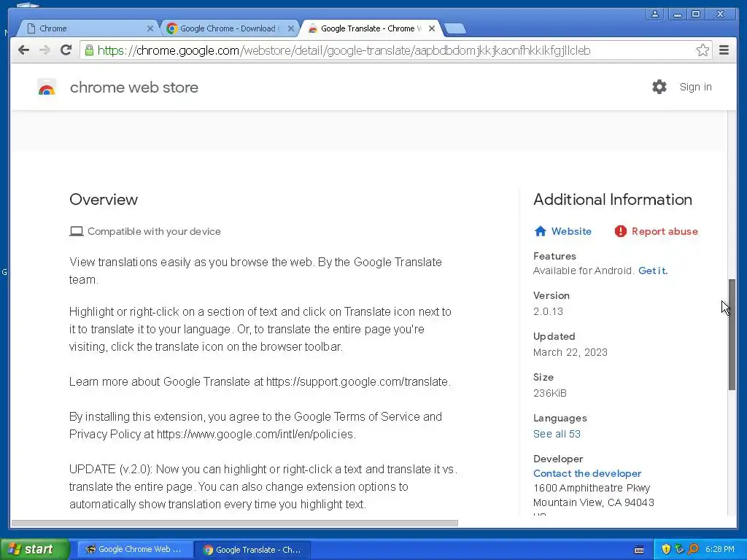
Task: Click the 1600 Amphitheatre Pkwy address line
Action: point(592,488)
